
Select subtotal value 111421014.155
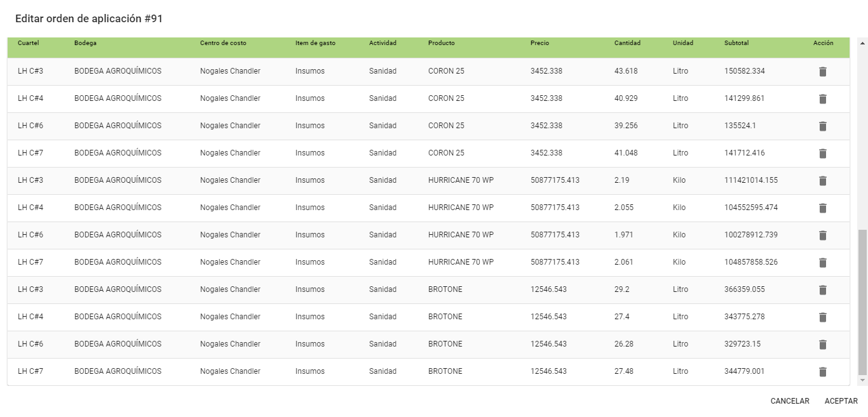tap(751, 180)
